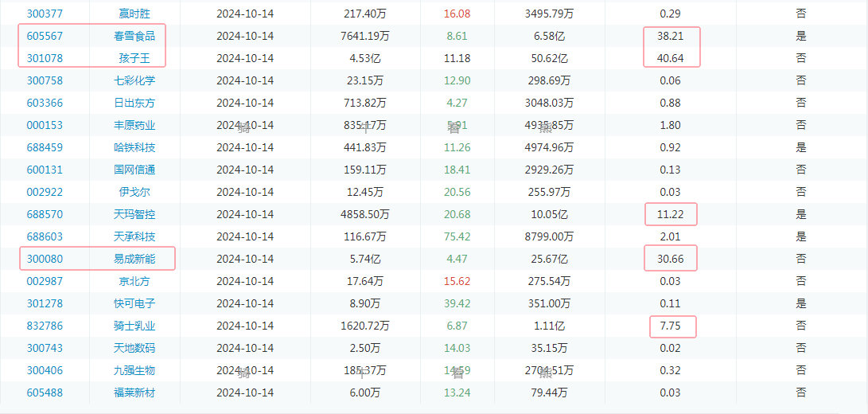Click stock code 688570
Viewport: 868px width, 414px height.
click(x=45, y=214)
